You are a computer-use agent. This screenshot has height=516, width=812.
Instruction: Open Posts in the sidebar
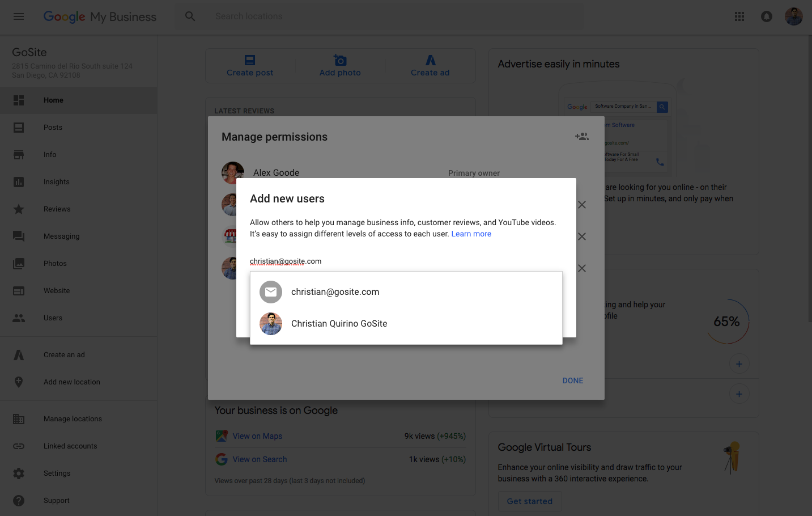pos(79,128)
